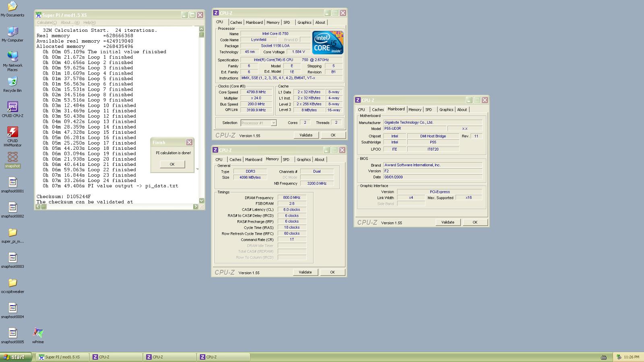Click the 11:26 PM taskbar clock

[x=632, y=357]
